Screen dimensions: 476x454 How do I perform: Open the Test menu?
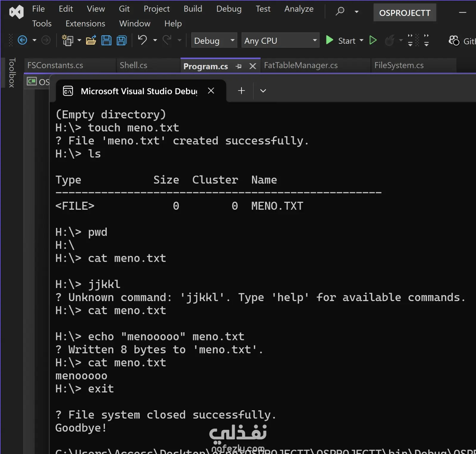click(263, 9)
